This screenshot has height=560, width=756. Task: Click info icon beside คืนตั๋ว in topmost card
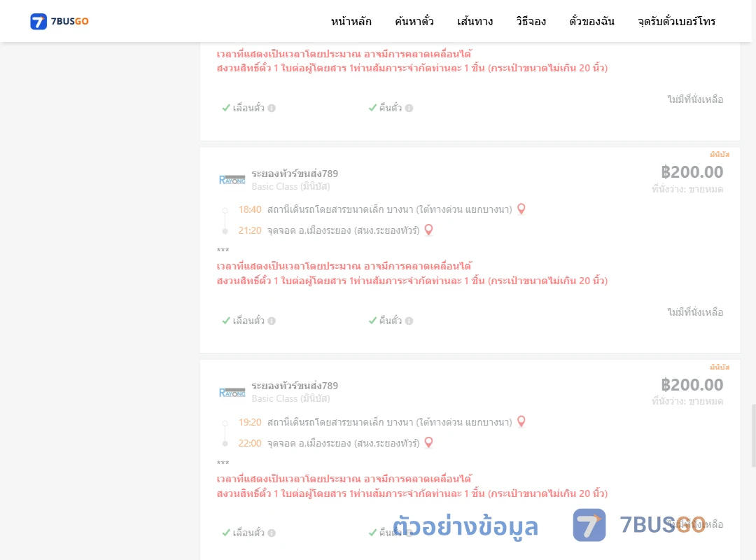(409, 108)
